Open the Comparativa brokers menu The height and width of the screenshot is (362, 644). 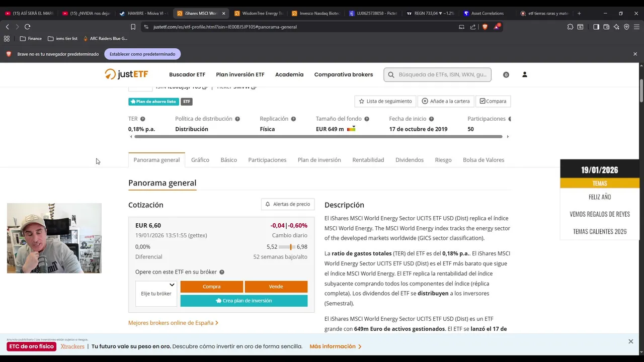[x=344, y=74]
